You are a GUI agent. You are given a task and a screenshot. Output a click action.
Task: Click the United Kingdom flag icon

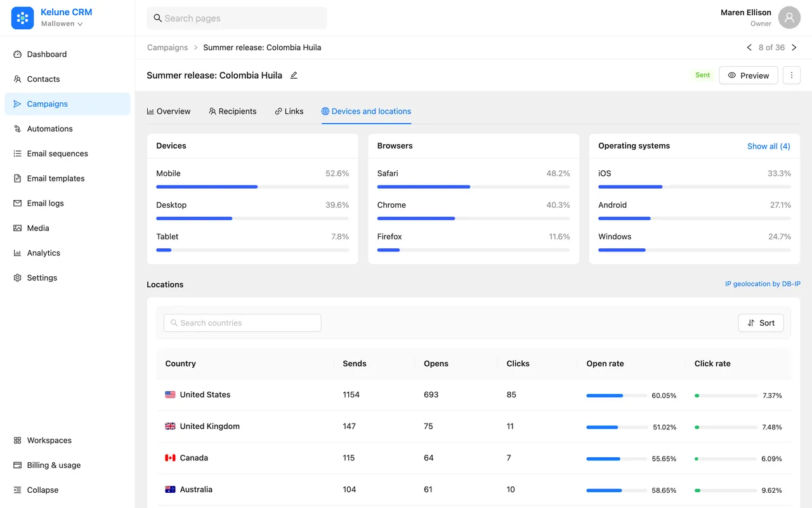(170, 426)
